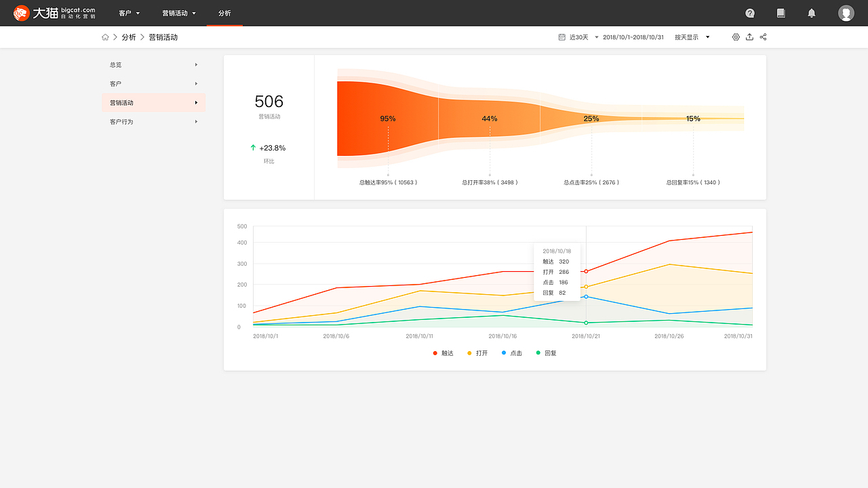868x488 pixels.
Task: Open the 营销活动 top menu dropdown
Action: click(179, 13)
